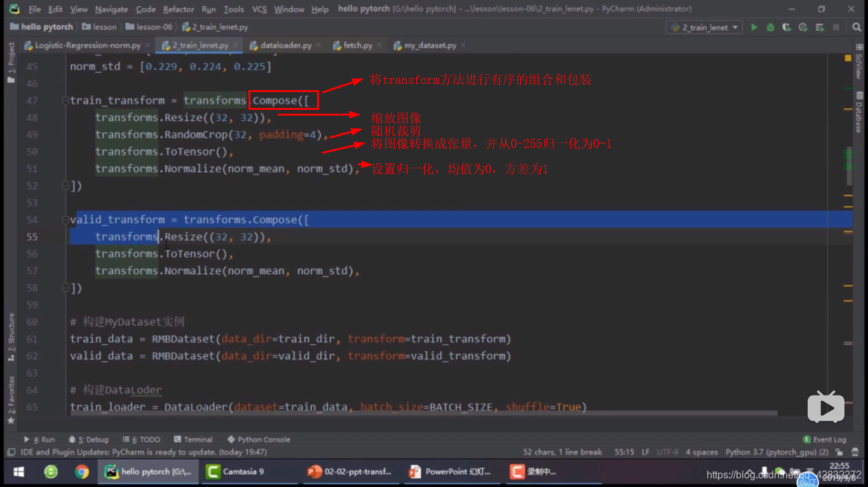868x487 pixels.
Task: Open the Event Log
Action: (825, 439)
